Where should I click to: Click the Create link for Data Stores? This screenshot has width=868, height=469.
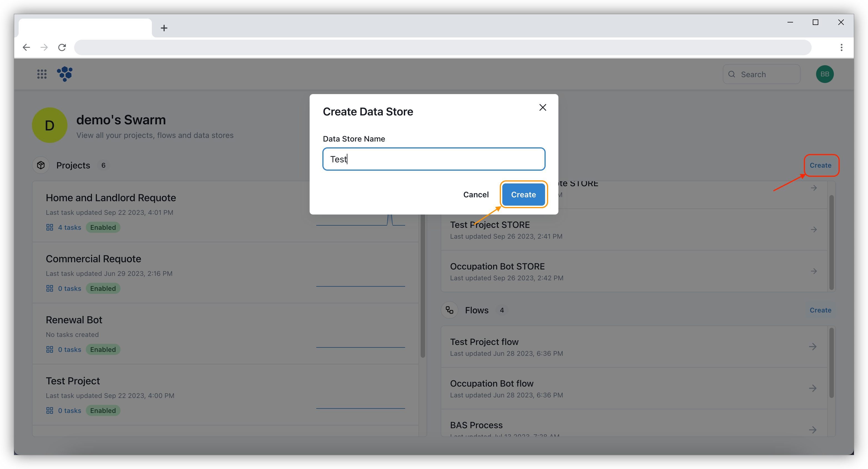pyautogui.click(x=821, y=165)
